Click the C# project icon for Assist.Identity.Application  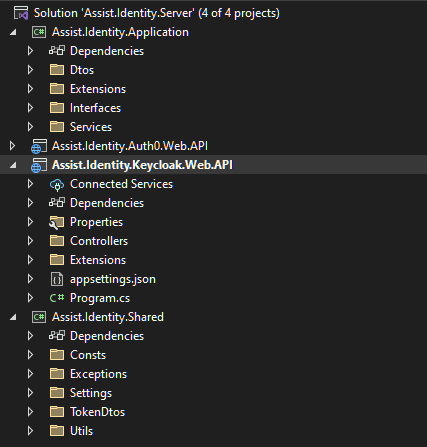pyautogui.click(x=39, y=32)
